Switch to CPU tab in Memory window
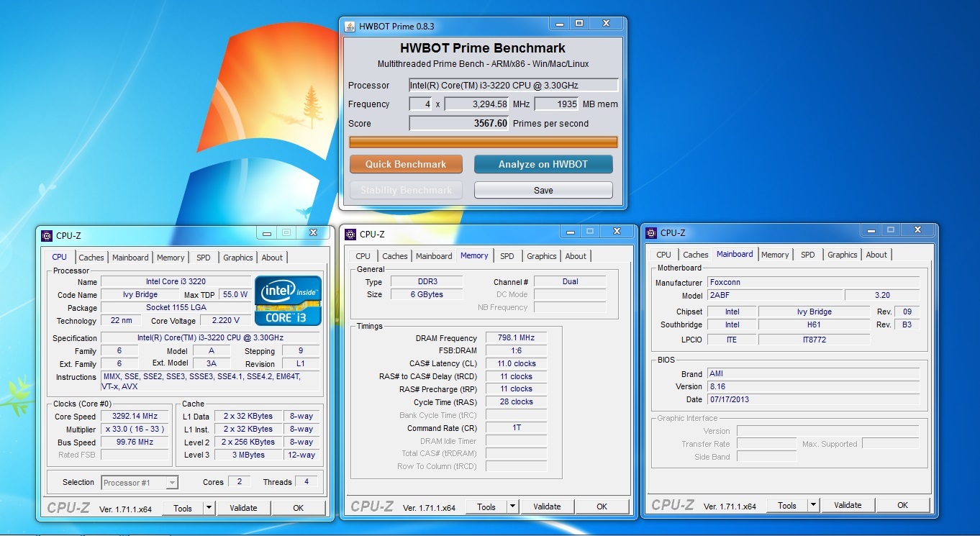 click(363, 256)
